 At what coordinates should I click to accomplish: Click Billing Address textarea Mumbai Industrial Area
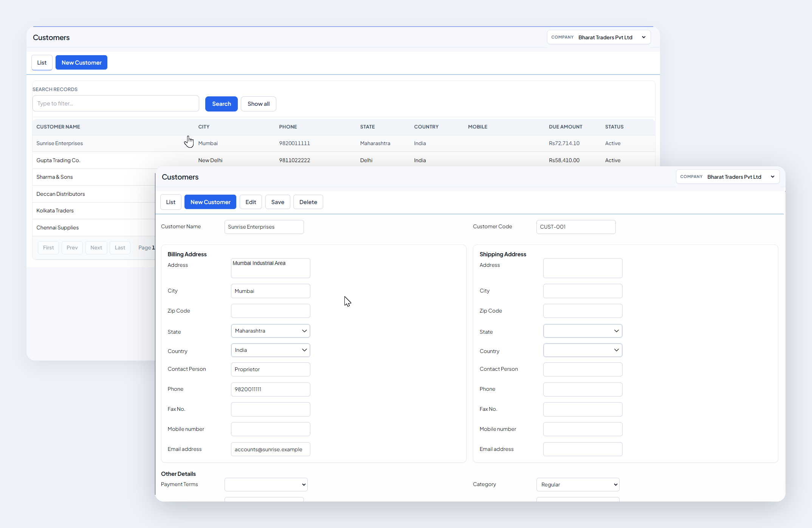coord(271,268)
